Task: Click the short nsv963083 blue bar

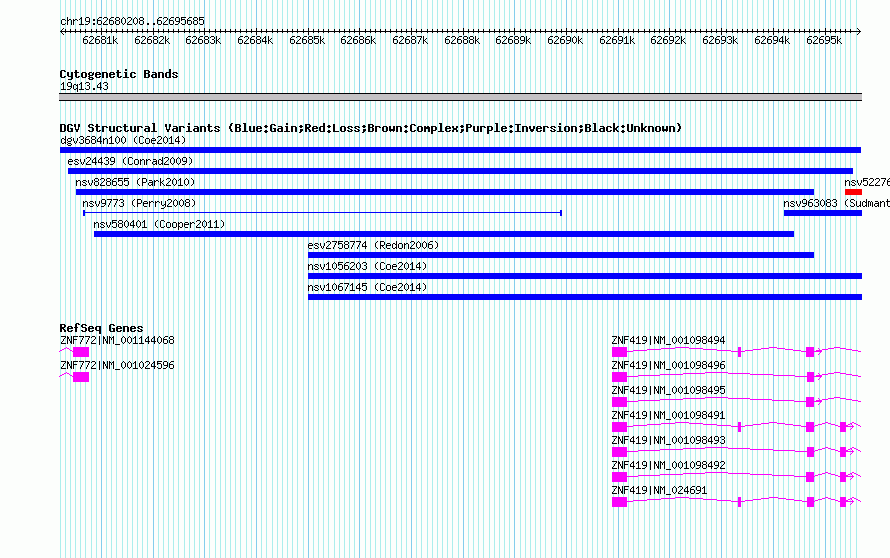Action: [823, 213]
